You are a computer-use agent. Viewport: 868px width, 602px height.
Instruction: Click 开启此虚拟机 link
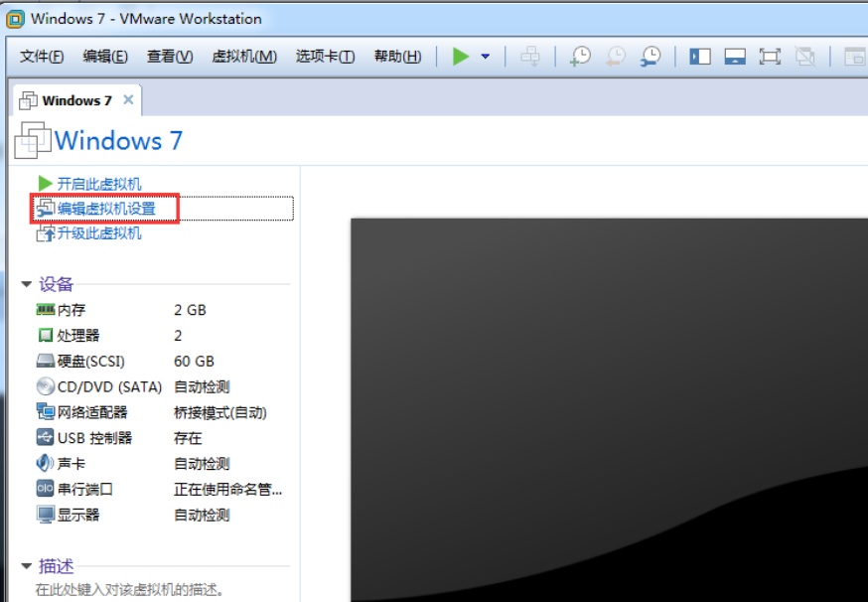pyautogui.click(x=99, y=184)
